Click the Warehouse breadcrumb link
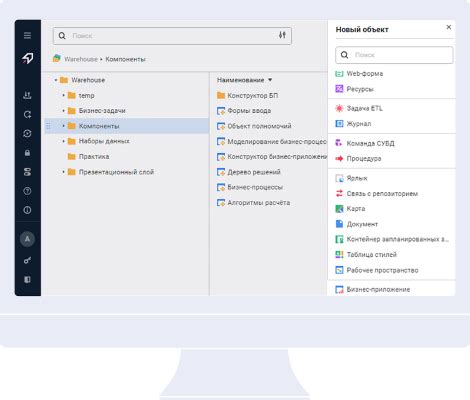The image size is (470, 400). tap(81, 59)
